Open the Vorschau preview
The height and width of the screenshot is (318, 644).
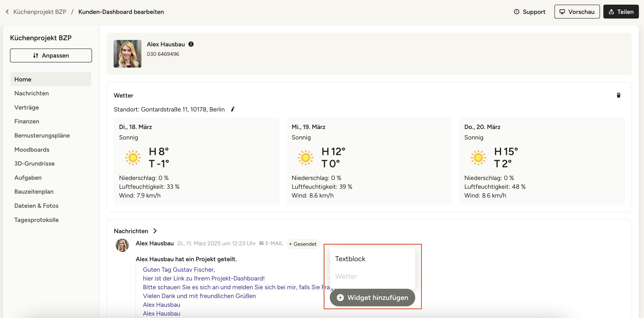click(577, 12)
